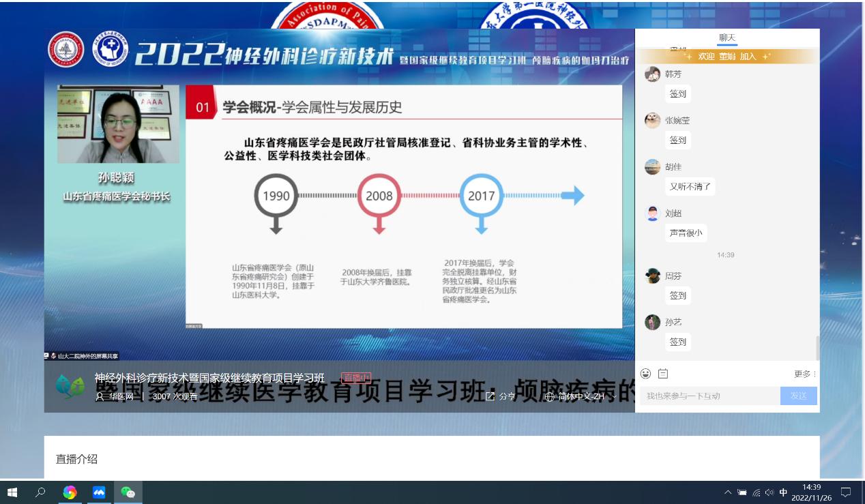Click 孙艺's 签到 message bubble

point(677,342)
